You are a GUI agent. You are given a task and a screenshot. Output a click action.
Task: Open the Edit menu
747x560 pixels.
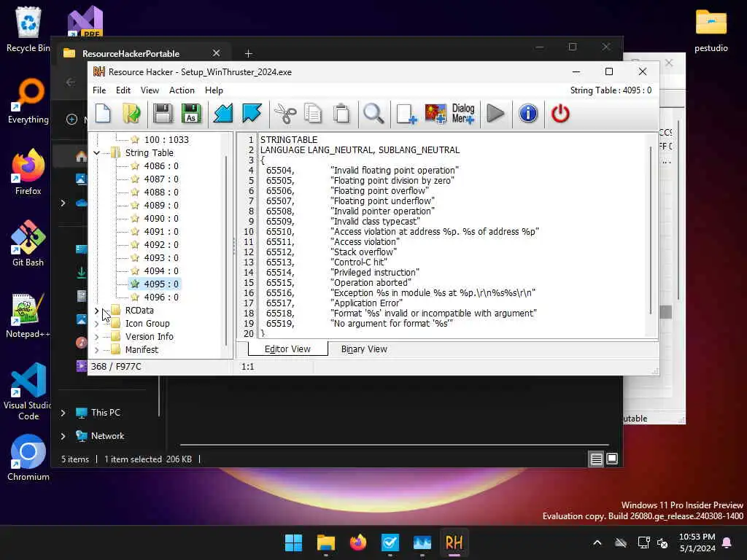[123, 90]
